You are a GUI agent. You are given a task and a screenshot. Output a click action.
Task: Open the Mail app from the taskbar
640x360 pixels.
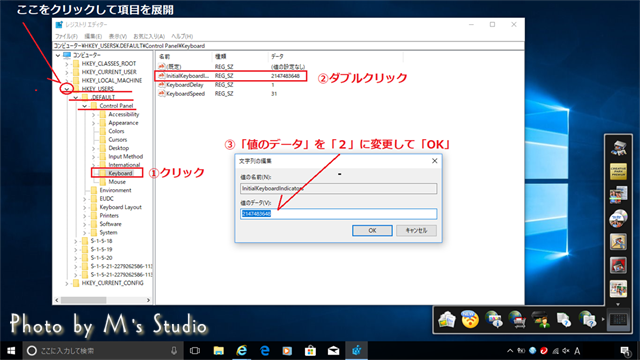pyautogui.click(x=333, y=351)
